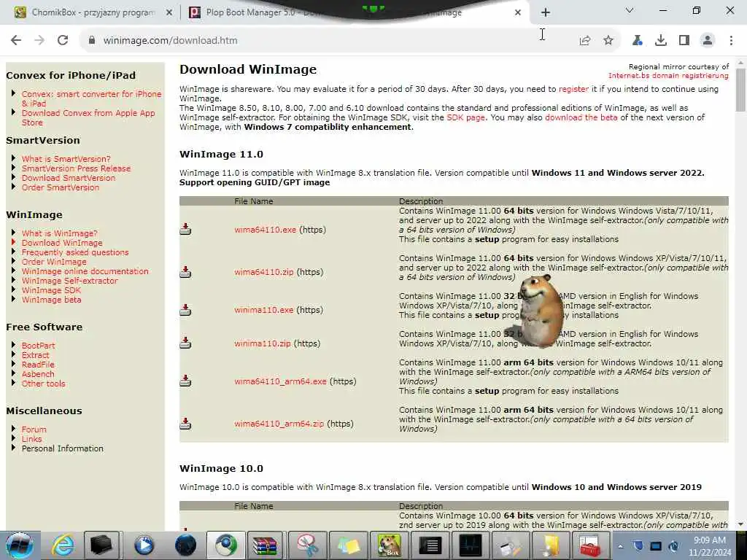
Task: Open the Download SmartVersion link
Action: pyautogui.click(x=68, y=178)
